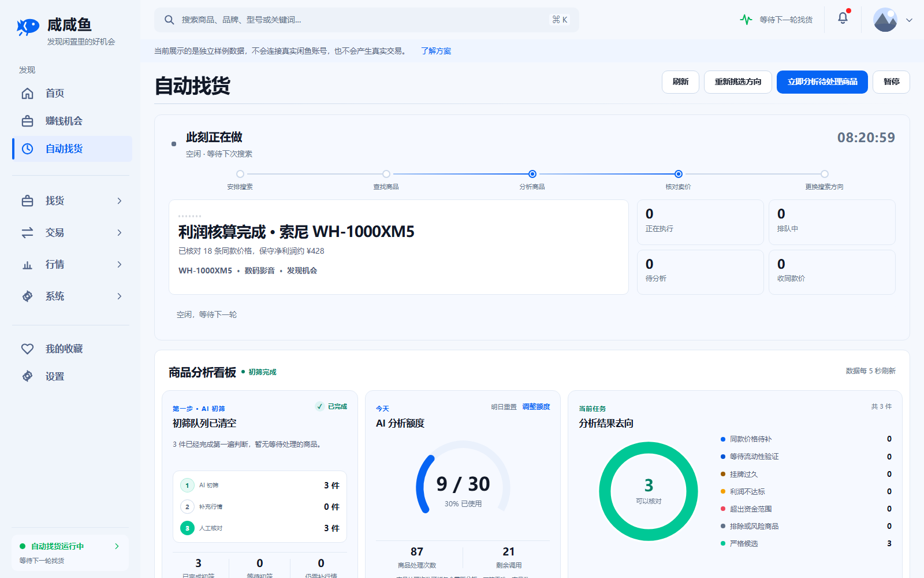This screenshot has height=578, width=924.
Task: Click the 首页 home icon
Action: (27, 93)
